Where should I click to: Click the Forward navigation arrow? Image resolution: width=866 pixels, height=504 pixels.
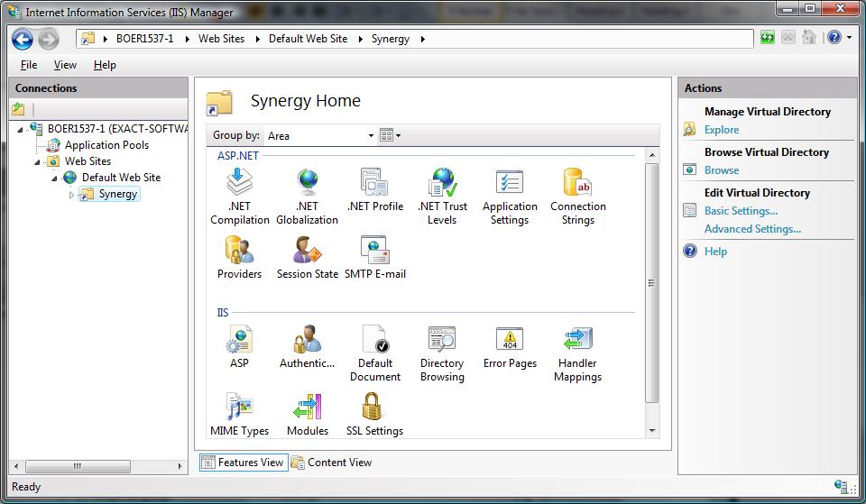[x=49, y=39]
